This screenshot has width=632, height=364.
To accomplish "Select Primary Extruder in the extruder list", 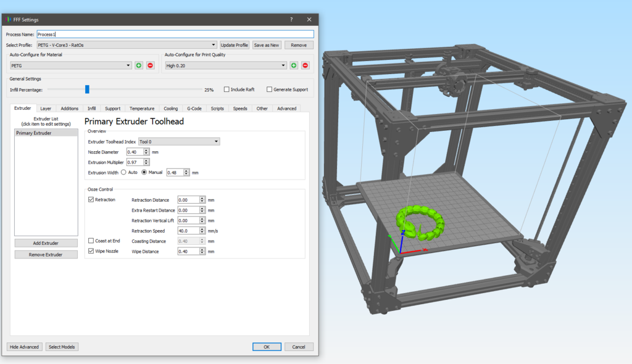I will click(46, 133).
